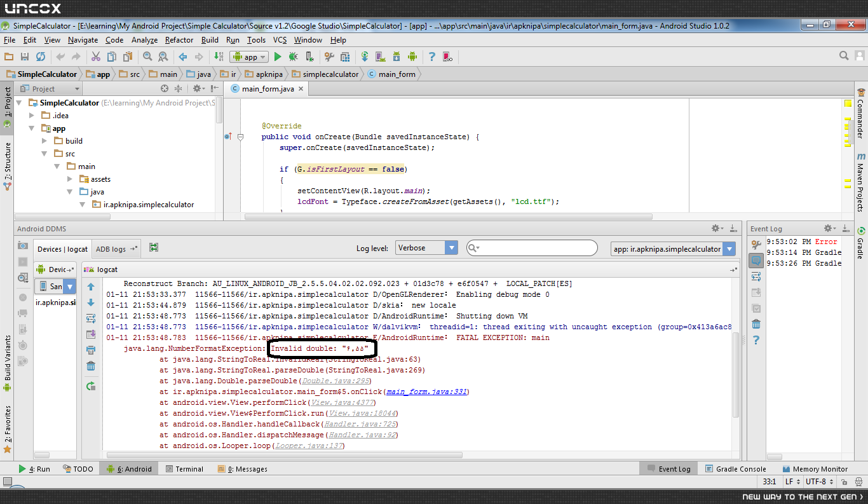This screenshot has width=868, height=504.
Task: Open the main_form.java:331 stack trace link
Action: pos(427,392)
